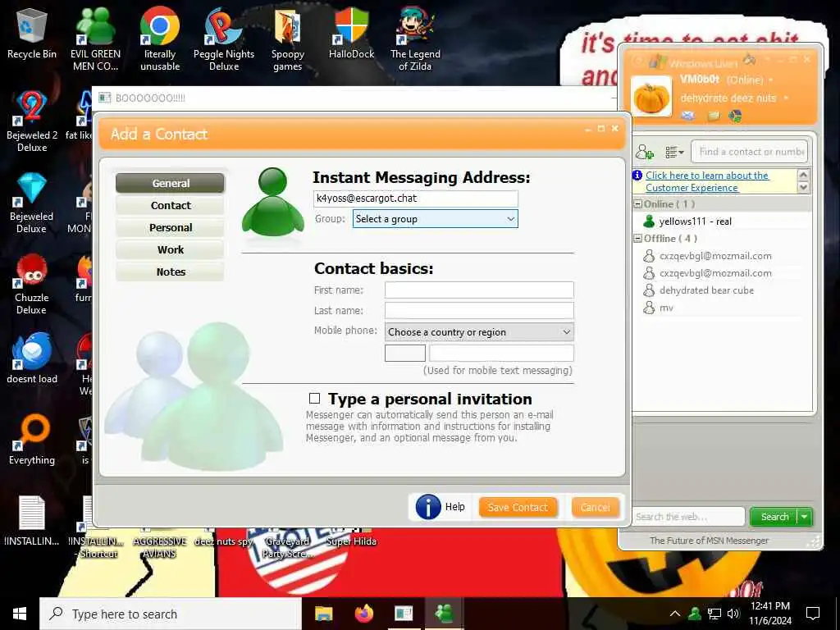Image resolution: width=840 pixels, height=630 pixels.
Task: Select the Spoopy games folder icon
Action: tap(288, 39)
